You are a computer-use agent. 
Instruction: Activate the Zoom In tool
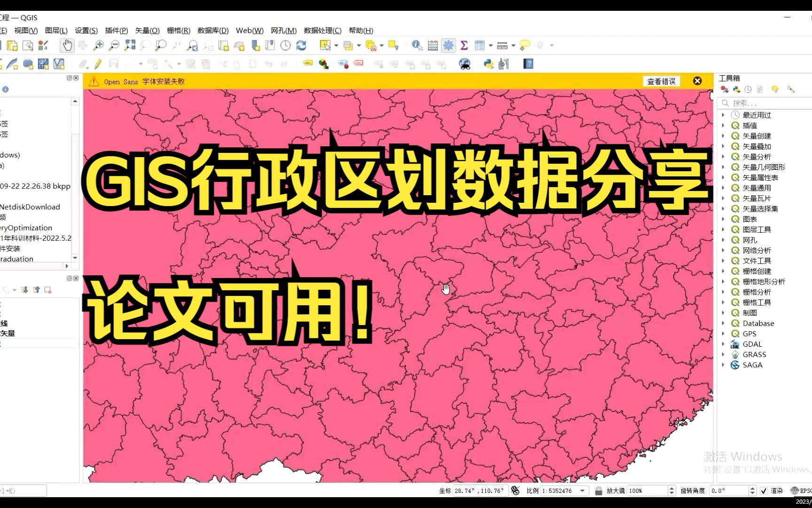[98, 45]
